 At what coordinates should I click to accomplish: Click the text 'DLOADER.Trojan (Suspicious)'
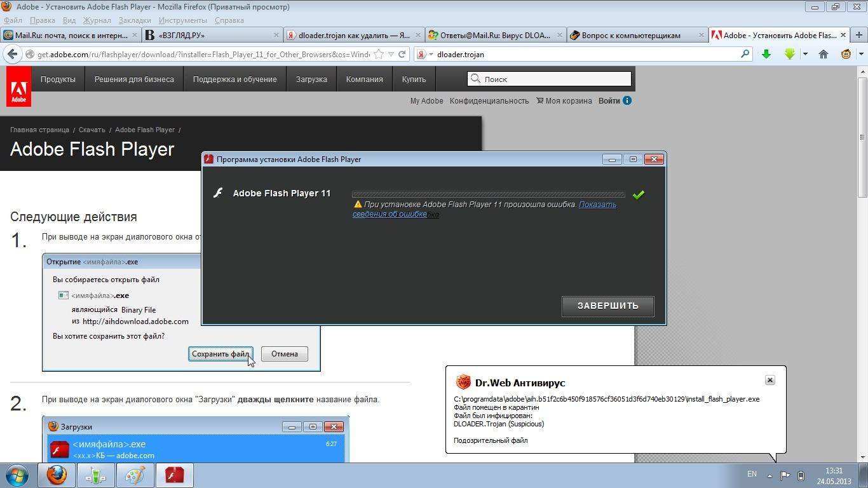[x=499, y=424]
